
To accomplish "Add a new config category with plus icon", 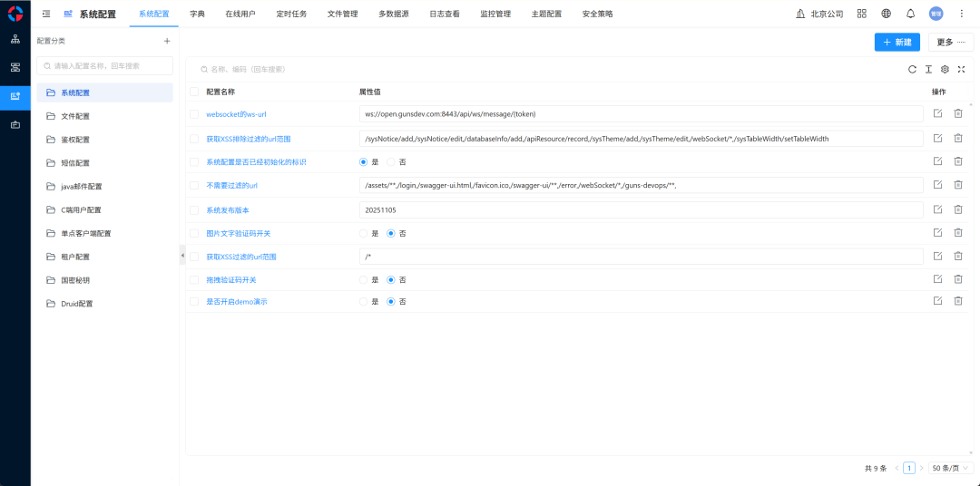I will [166, 41].
